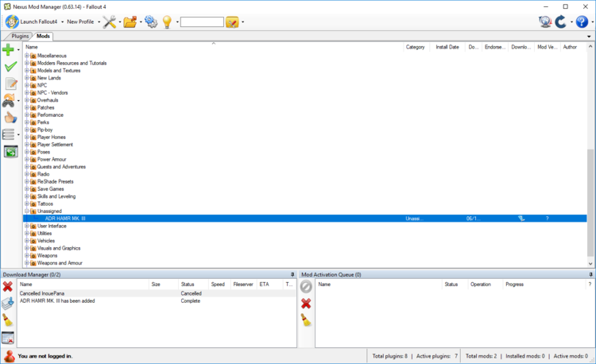Viewport: 596px width, 364px height.
Task: Sort by the Category column header
Action: [416, 47]
